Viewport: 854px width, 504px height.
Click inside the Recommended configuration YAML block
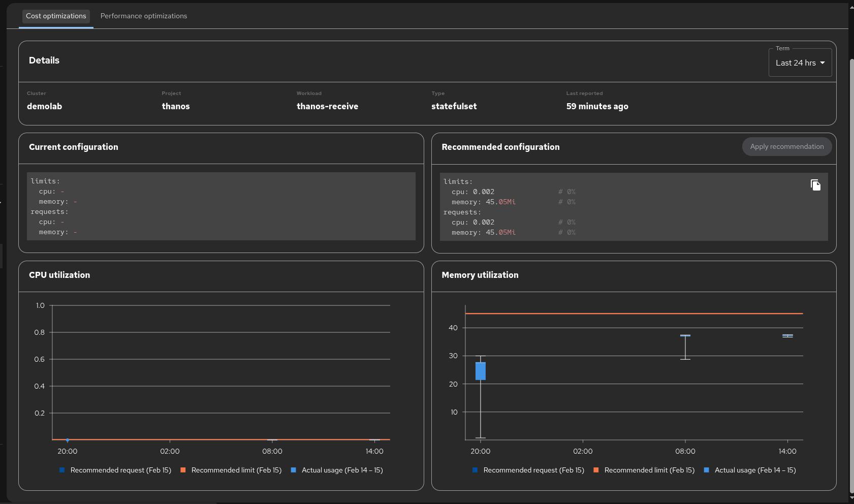coord(634,207)
